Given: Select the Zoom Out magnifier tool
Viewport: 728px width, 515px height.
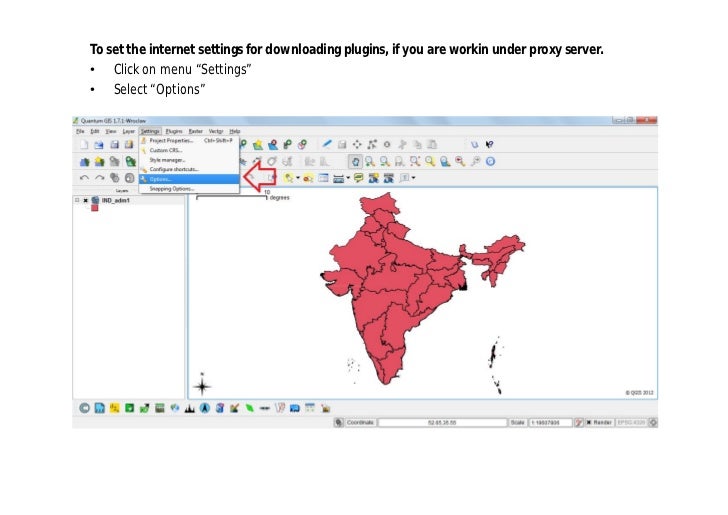Looking at the screenshot, I should coord(385,161).
